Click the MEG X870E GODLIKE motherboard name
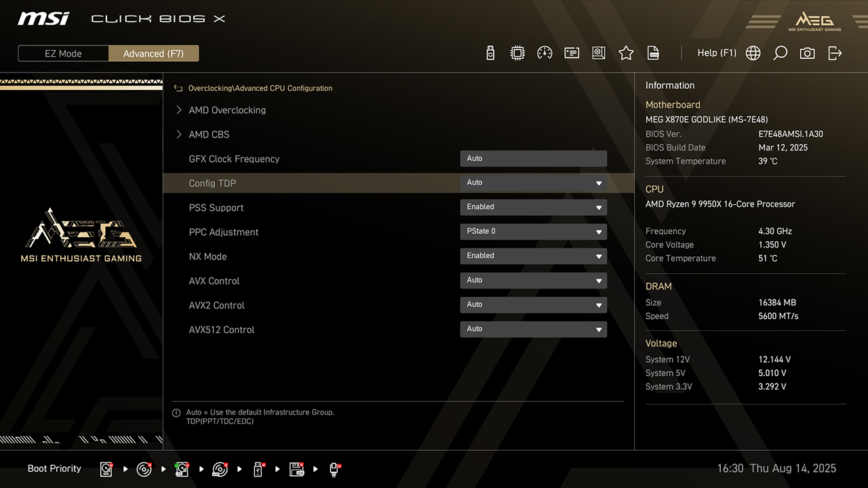 [707, 119]
